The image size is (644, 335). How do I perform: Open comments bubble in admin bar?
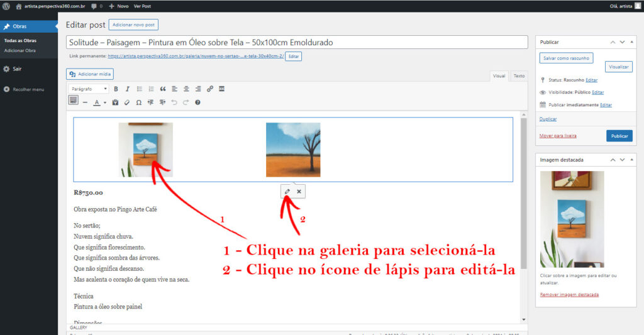click(x=97, y=6)
